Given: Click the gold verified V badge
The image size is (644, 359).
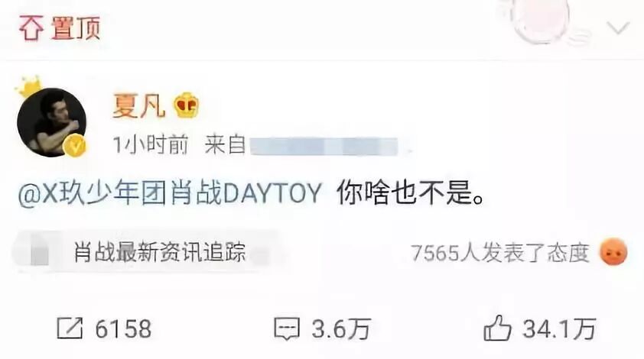Looking at the screenshot, I should point(76,145).
